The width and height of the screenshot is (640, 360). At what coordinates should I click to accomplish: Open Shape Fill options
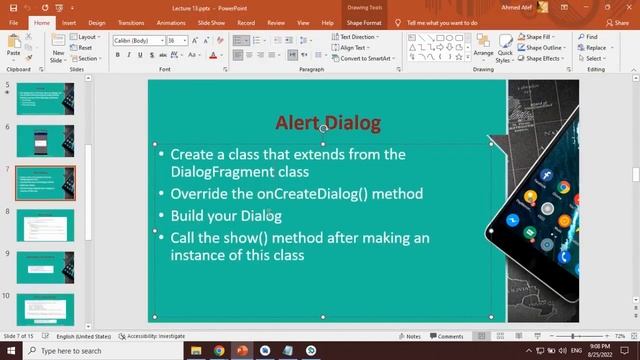537,37
